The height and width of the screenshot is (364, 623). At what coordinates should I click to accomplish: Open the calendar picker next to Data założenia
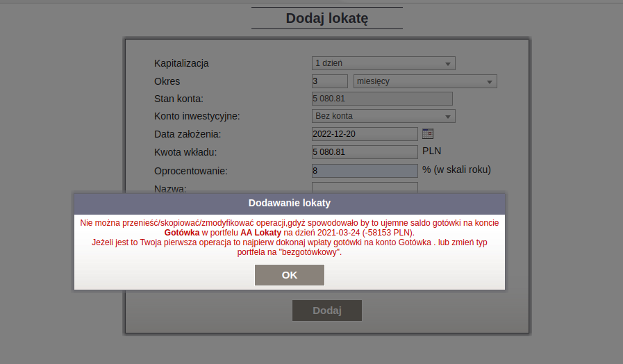[x=428, y=134]
